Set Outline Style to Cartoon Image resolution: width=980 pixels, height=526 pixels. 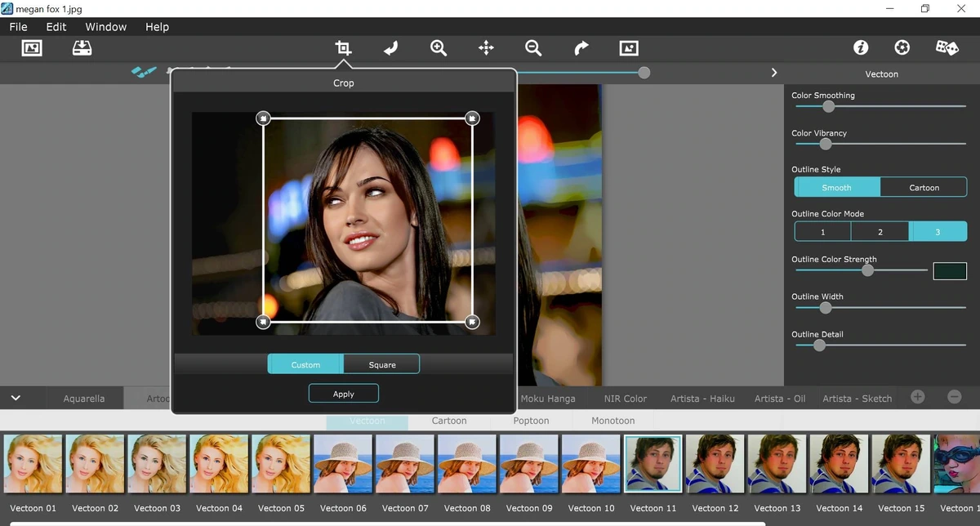tap(924, 187)
